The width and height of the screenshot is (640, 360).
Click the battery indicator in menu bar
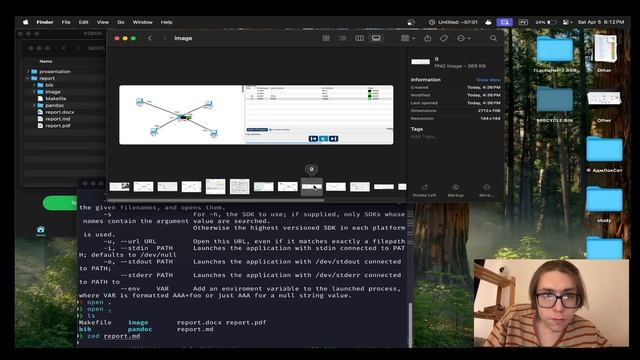point(546,22)
